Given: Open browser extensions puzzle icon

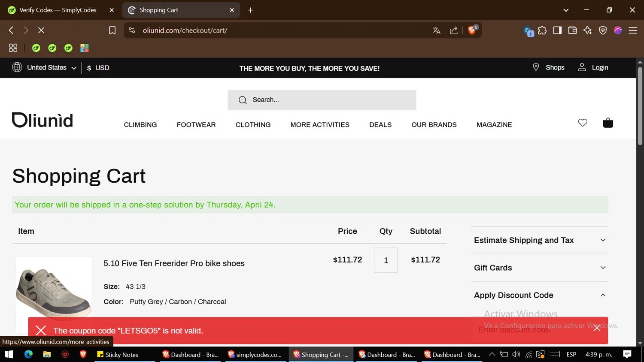Looking at the screenshot, I should 542,30.
